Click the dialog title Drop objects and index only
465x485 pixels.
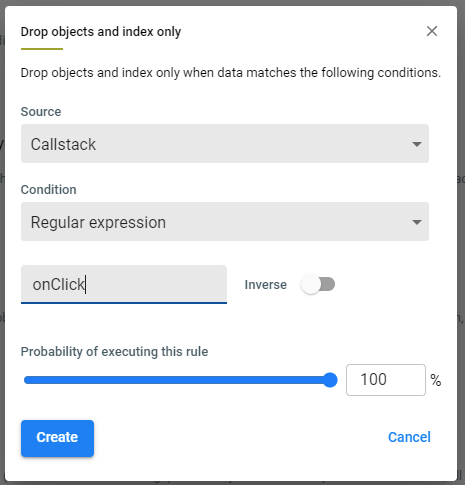101,32
